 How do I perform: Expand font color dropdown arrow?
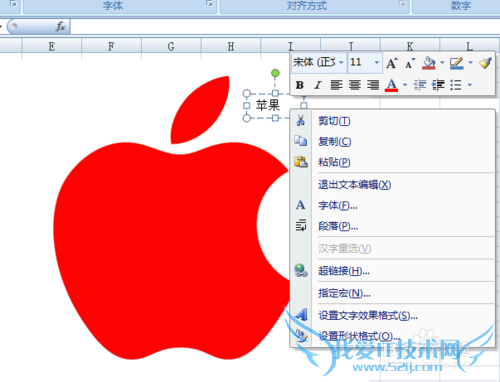(405, 85)
